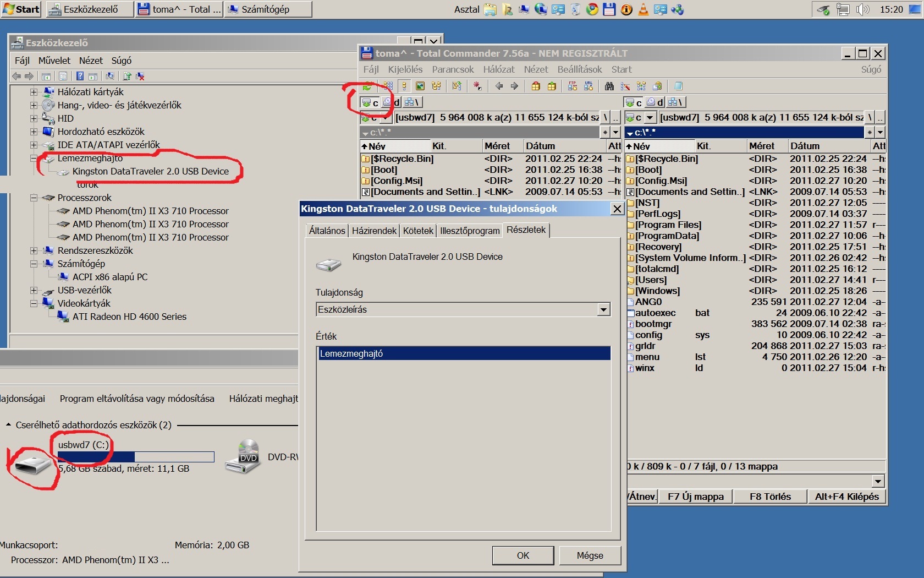Click usbwd7 (C:) capacity bar
This screenshot has width=924, height=578.
(x=136, y=457)
